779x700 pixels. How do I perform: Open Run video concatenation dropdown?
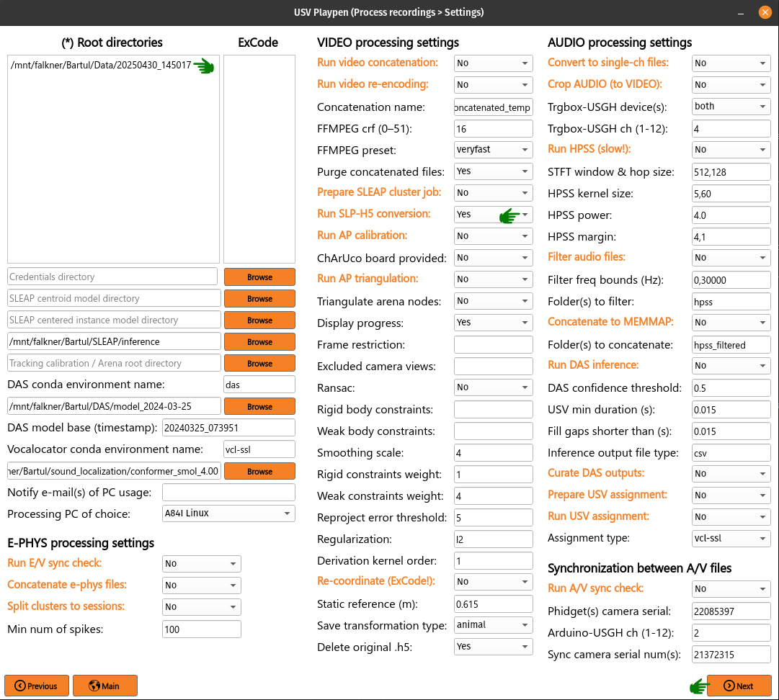pos(493,63)
